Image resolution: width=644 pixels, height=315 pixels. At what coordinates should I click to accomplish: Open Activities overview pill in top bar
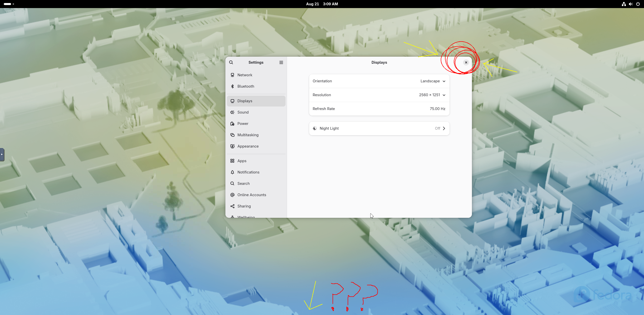pos(9,4)
